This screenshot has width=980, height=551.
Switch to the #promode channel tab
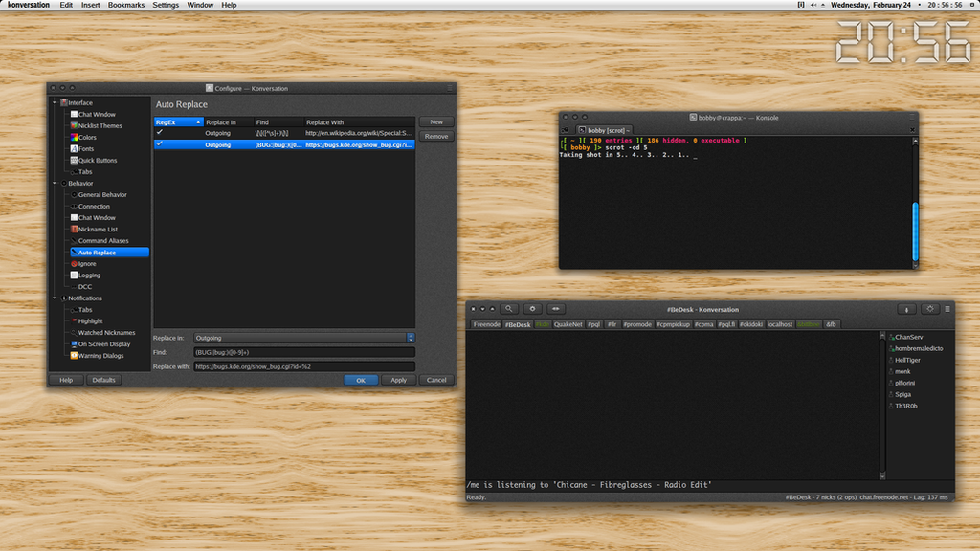click(x=637, y=325)
